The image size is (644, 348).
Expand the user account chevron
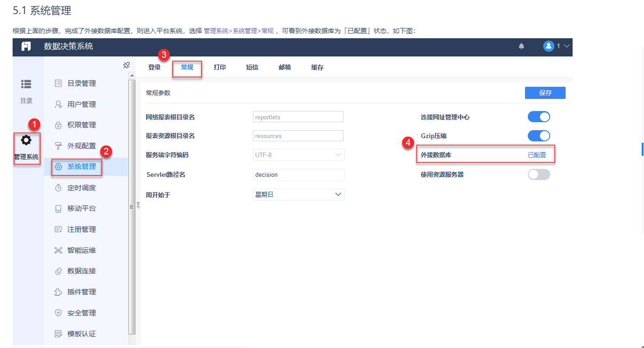(567, 46)
